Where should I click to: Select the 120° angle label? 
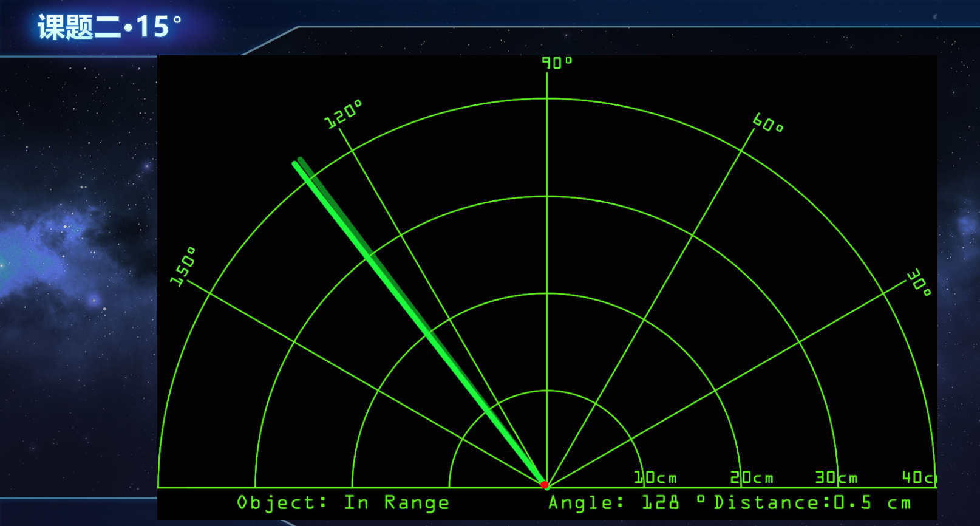click(343, 114)
